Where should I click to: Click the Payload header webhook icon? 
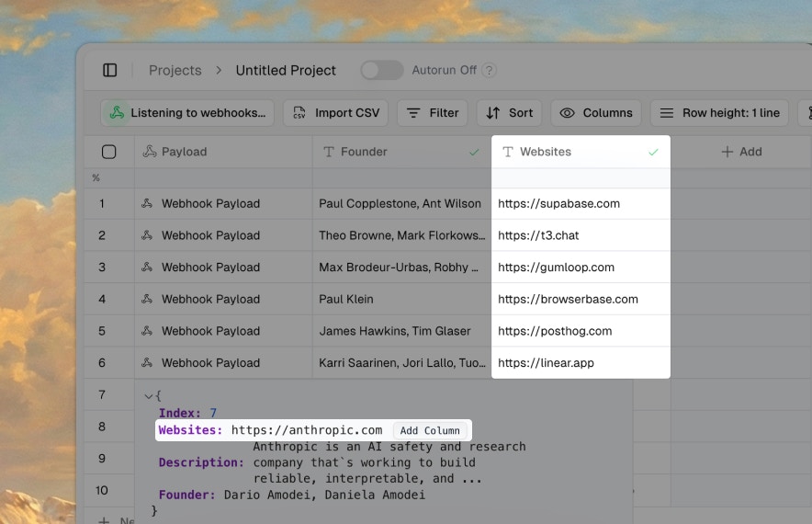click(150, 152)
